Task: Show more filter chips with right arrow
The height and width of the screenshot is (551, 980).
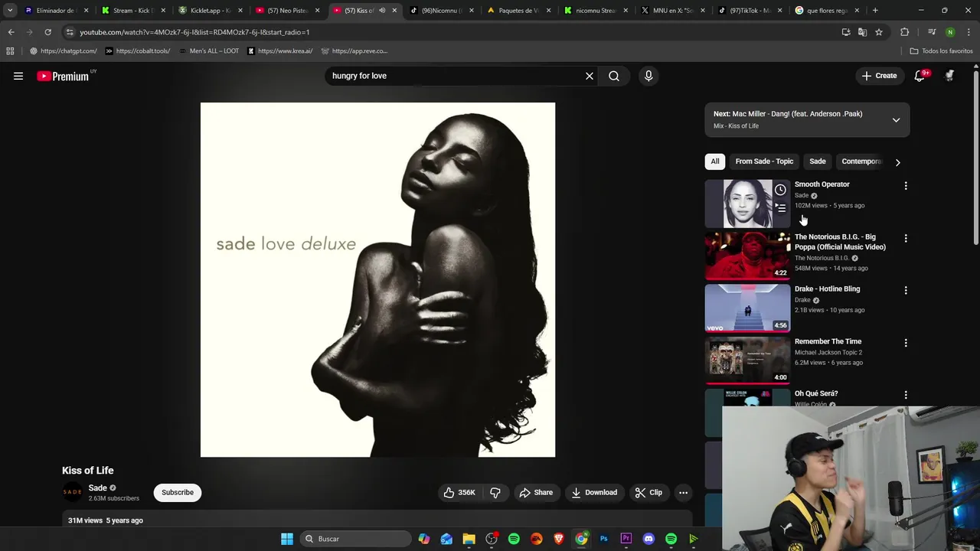Action: [x=897, y=162]
